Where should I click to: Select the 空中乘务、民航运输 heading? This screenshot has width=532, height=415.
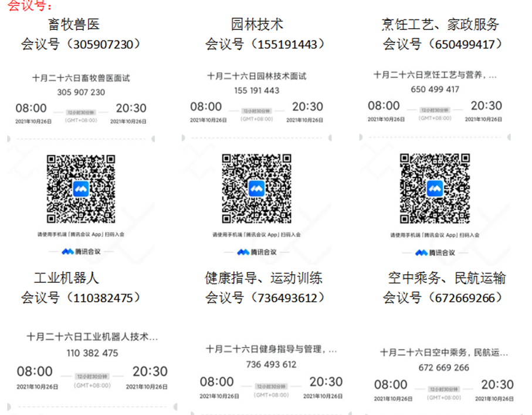click(446, 278)
